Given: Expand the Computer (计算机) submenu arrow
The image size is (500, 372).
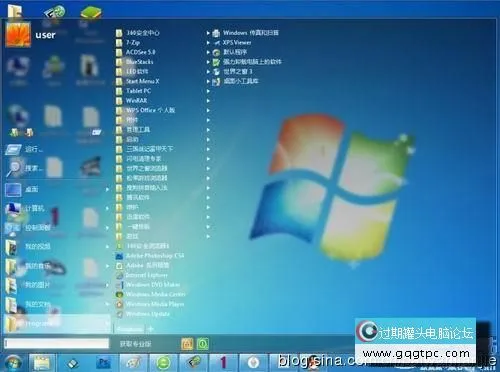Looking at the screenshot, I should click(x=107, y=209).
